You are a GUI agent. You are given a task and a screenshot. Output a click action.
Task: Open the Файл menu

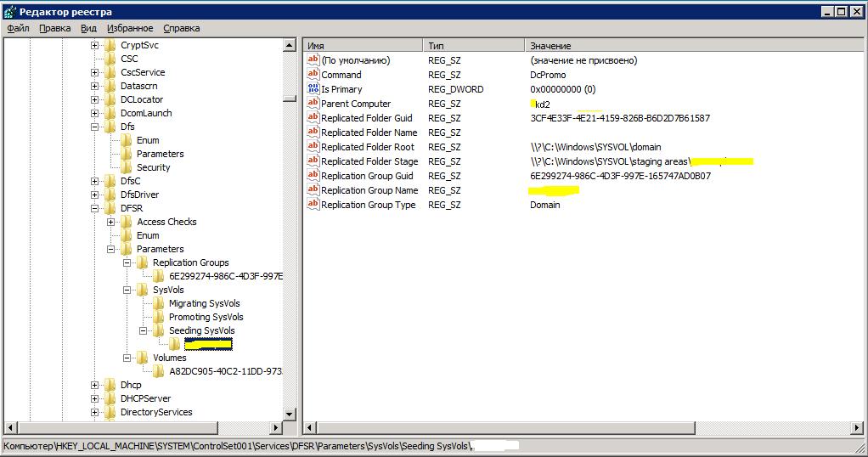tap(18, 28)
